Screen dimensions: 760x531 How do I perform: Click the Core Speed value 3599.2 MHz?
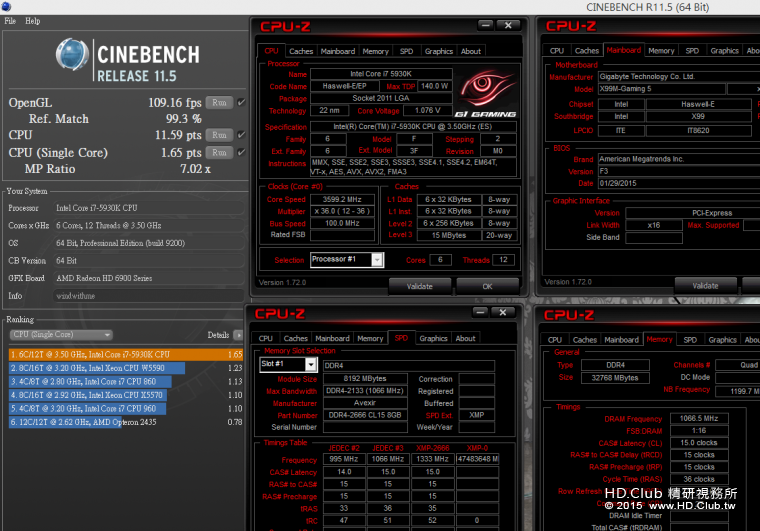tap(342, 200)
